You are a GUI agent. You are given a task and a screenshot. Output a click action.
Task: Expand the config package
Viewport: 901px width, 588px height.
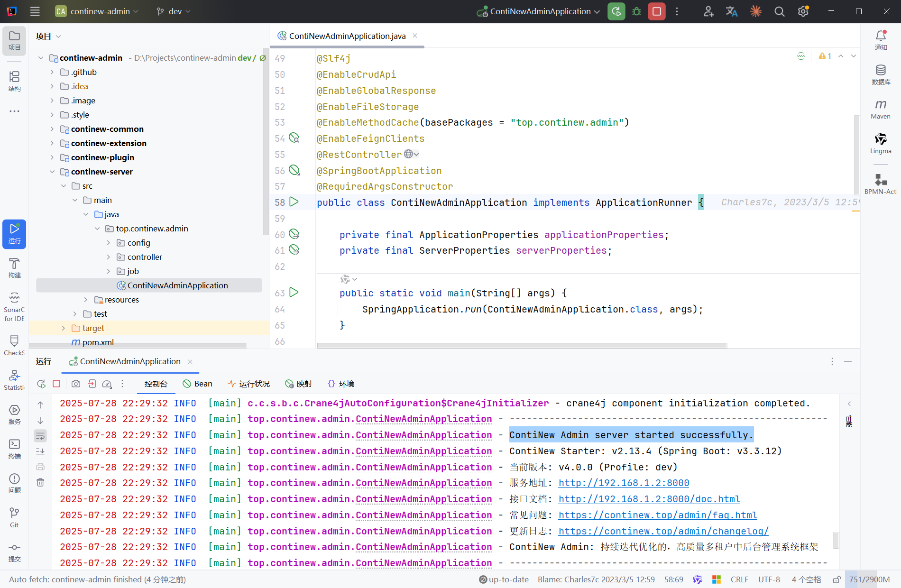[x=108, y=243]
